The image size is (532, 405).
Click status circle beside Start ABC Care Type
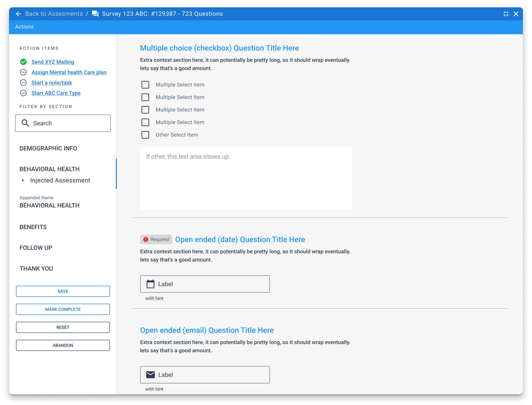(x=23, y=93)
